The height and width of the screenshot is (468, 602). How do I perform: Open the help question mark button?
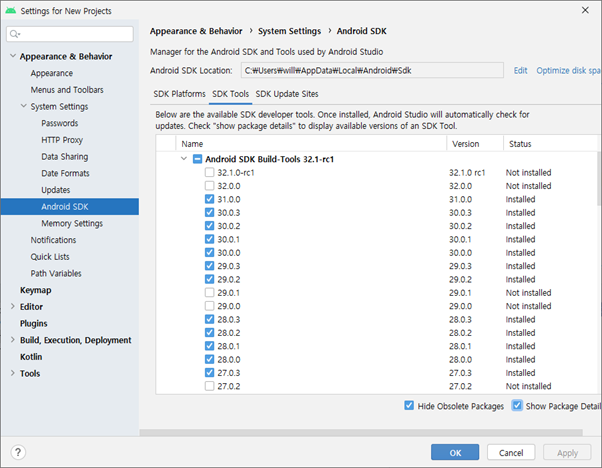coord(18,452)
